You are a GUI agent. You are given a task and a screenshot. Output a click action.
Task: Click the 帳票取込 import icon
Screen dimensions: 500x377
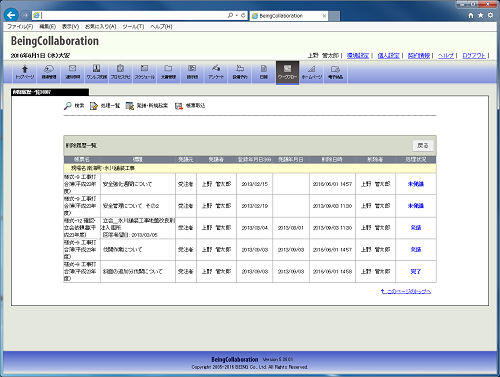click(x=179, y=106)
